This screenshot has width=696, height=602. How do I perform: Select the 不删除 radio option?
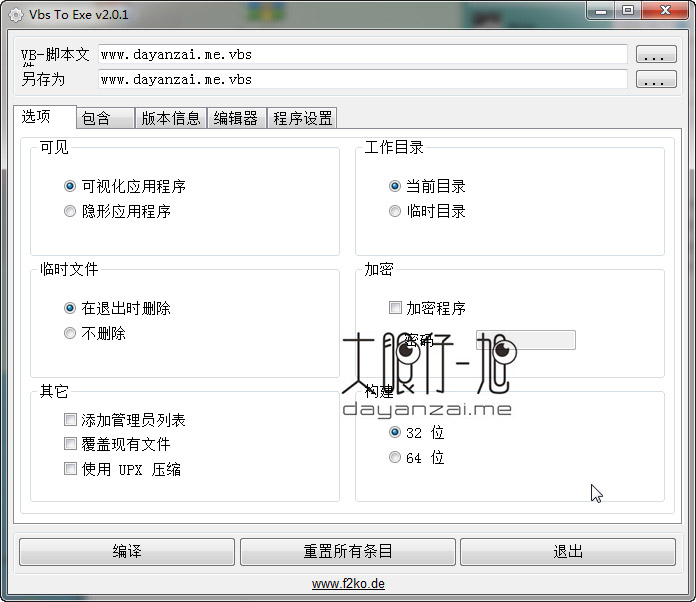tap(70, 333)
